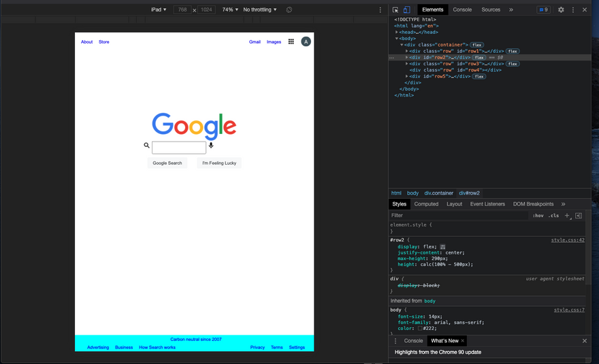Open the Event Listeners tab
The width and height of the screenshot is (599, 364).
pyautogui.click(x=487, y=204)
